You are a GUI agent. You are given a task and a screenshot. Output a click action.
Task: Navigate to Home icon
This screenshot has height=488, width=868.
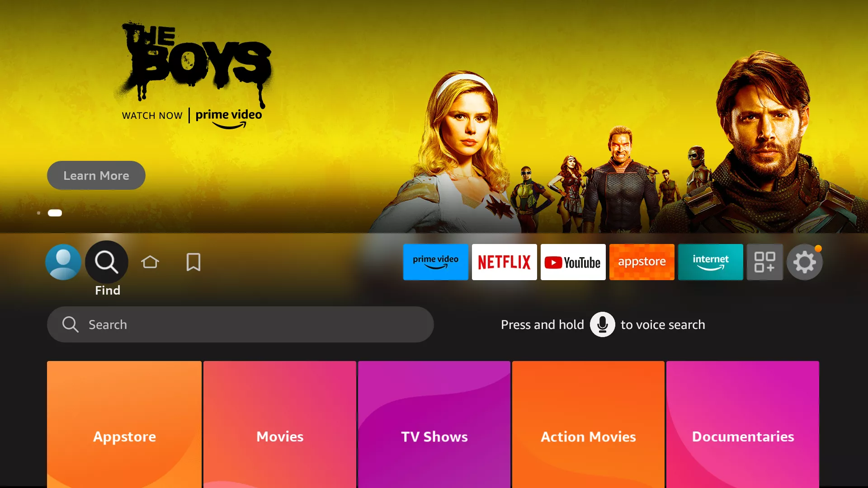click(x=150, y=262)
